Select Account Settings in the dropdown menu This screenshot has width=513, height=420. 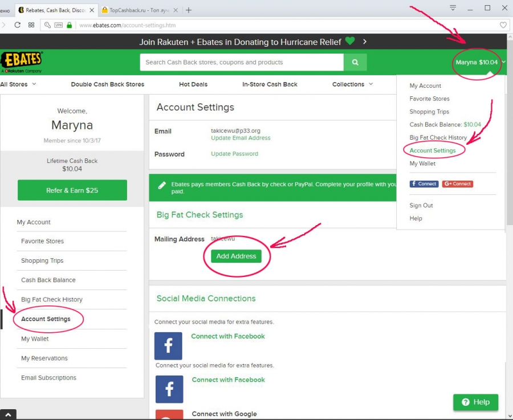coord(433,150)
